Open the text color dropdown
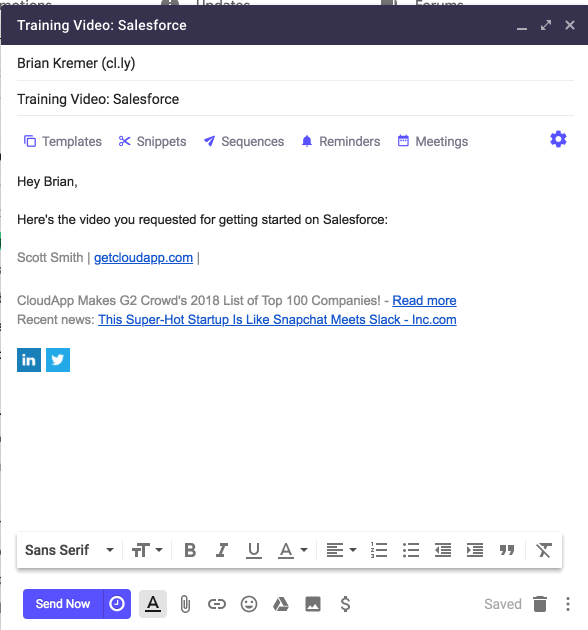The image size is (588, 630). tap(293, 550)
